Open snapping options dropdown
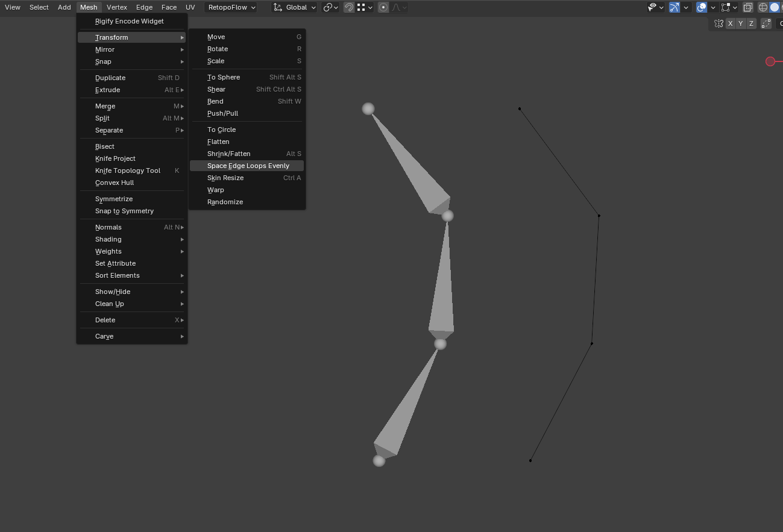Viewport: 783px width, 532px height. click(x=365, y=7)
